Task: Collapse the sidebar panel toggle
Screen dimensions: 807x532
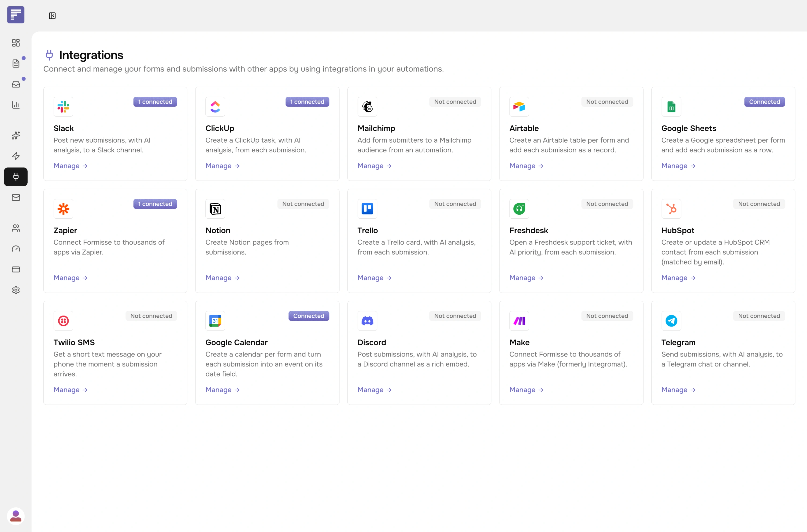Action: [x=52, y=16]
